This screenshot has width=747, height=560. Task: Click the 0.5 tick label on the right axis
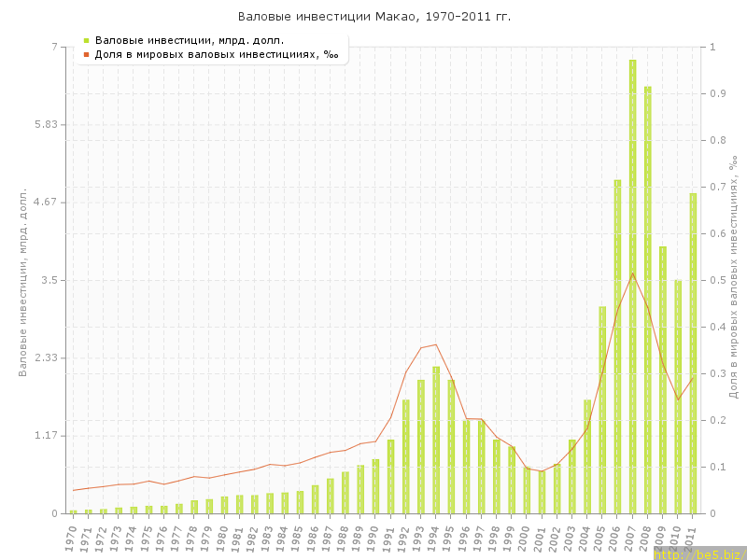717,280
